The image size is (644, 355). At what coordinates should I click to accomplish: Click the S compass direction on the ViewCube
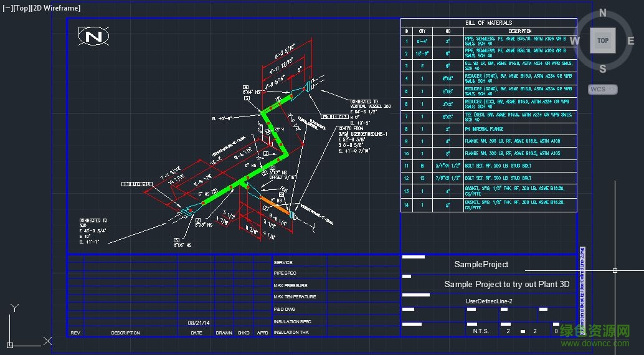(x=602, y=69)
